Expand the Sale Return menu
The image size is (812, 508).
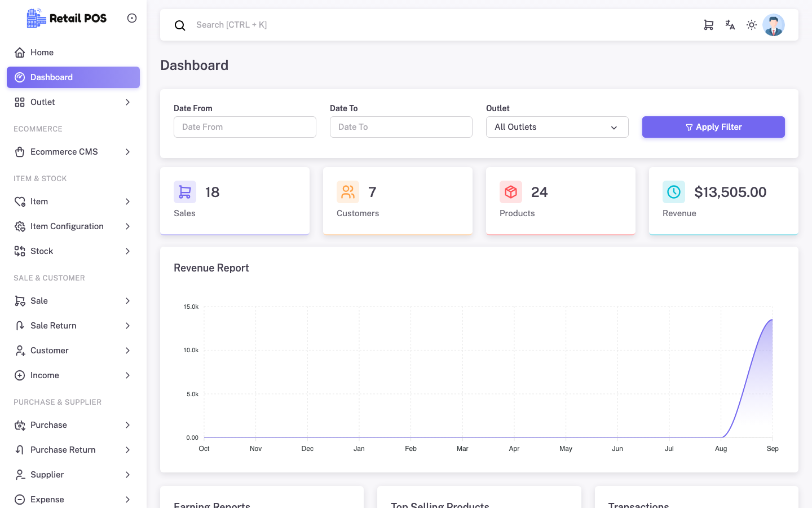point(73,326)
